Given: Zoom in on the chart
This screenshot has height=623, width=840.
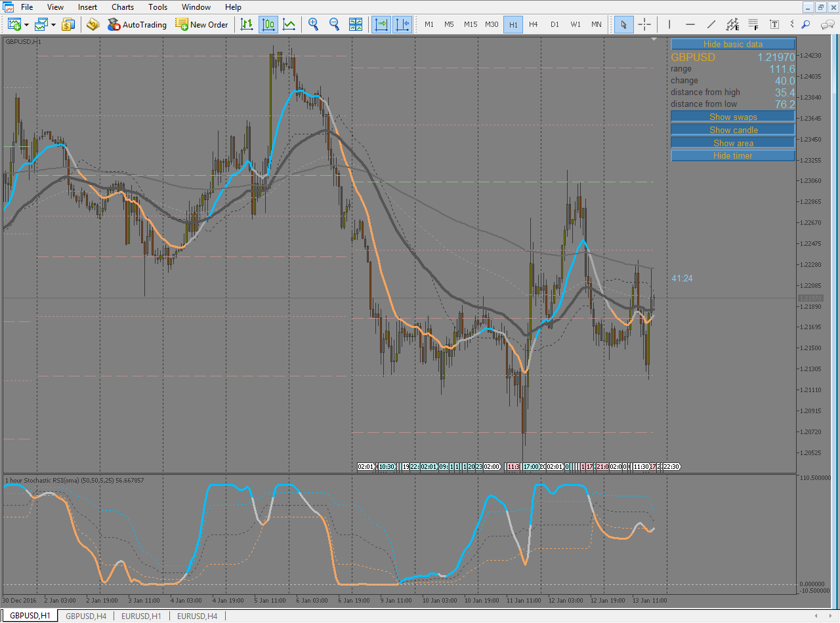Looking at the screenshot, I should pyautogui.click(x=314, y=25).
